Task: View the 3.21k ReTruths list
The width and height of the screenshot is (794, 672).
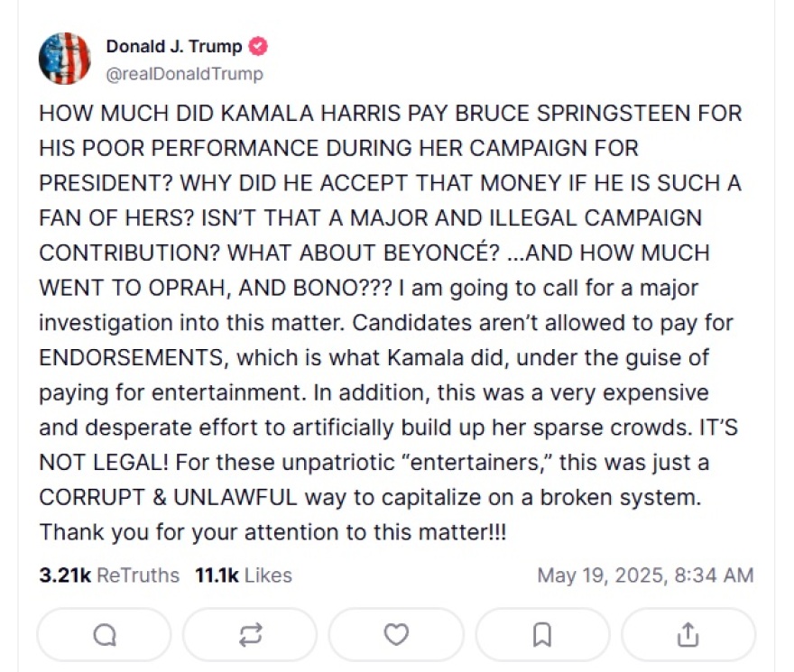Action: 109,575
